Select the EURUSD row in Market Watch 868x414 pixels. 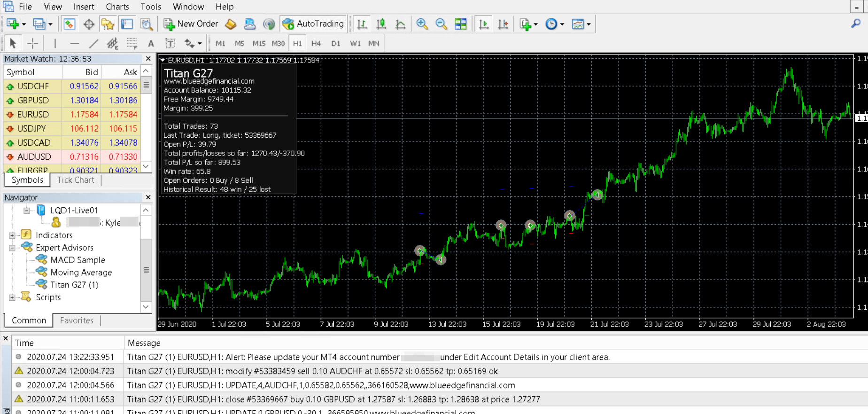tap(72, 114)
